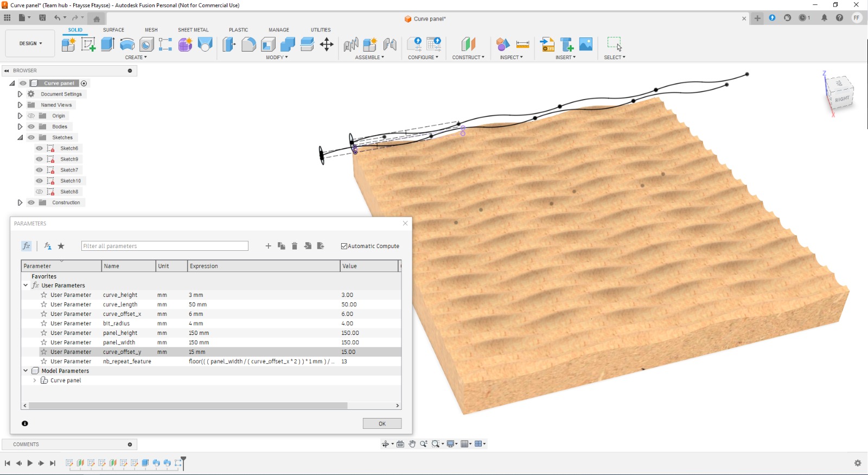Image resolution: width=868 pixels, height=475 pixels.
Task: Open the Sheet Metal tab
Action: (x=193, y=30)
